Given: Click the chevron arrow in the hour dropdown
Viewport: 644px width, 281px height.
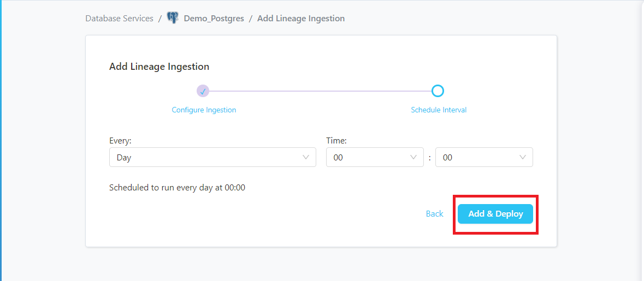Looking at the screenshot, I should [413, 157].
